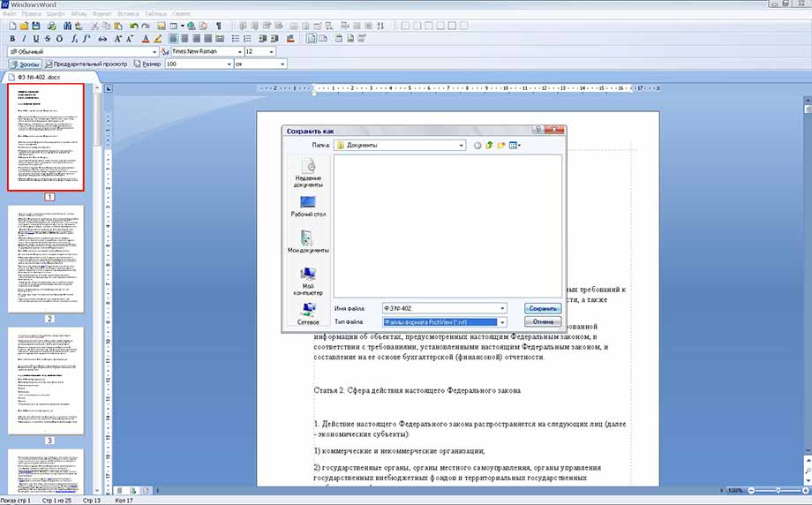
Task: Toggle bold formatting
Action: 12,39
